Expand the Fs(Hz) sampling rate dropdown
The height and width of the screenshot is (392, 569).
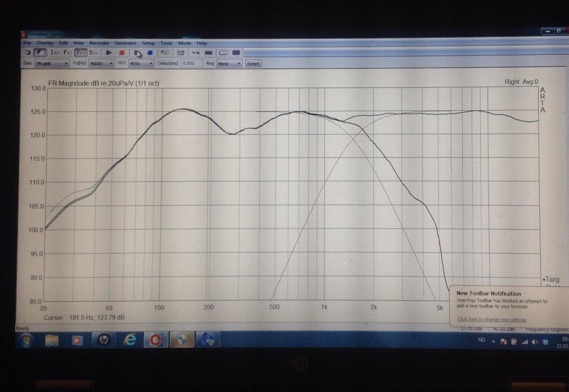click(x=101, y=64)
